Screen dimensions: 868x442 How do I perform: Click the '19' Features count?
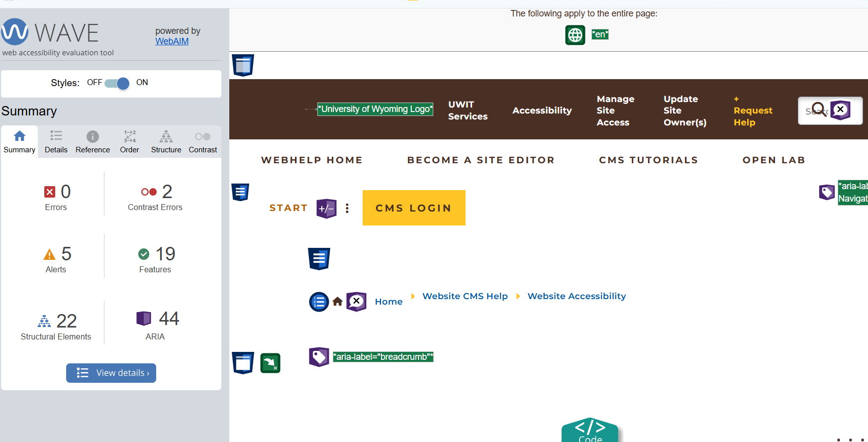(x=166, y=254)
